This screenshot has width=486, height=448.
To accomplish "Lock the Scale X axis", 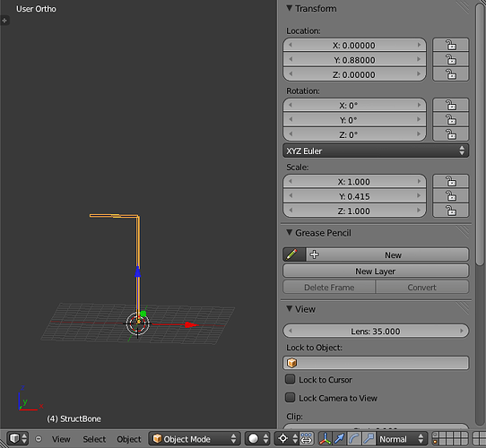I will click(451, 181).
